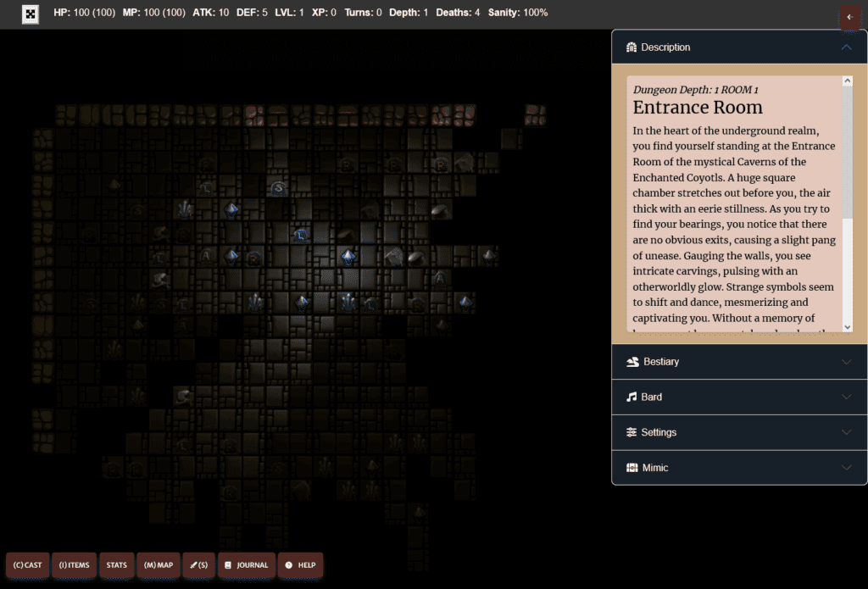This screenshot has height=589, width=868.
Task: Expand the Bard panel
Action: click(x=846, y=397)
